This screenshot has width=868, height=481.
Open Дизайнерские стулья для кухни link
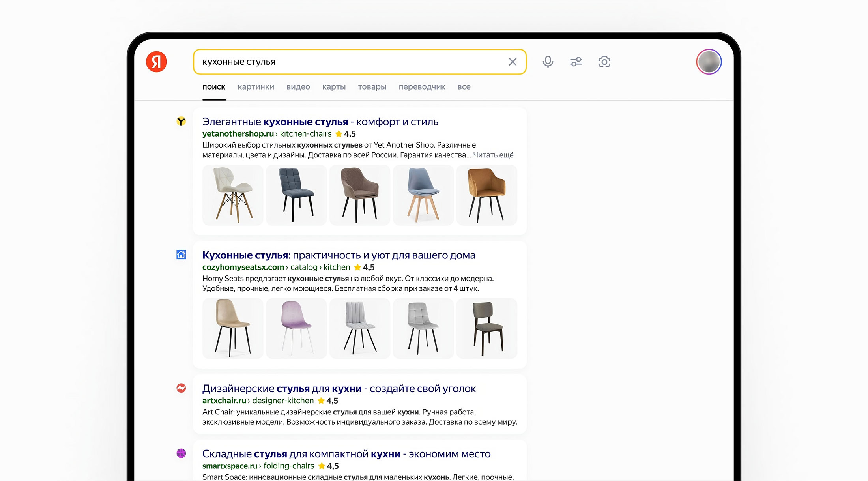(x=339, y=389)
